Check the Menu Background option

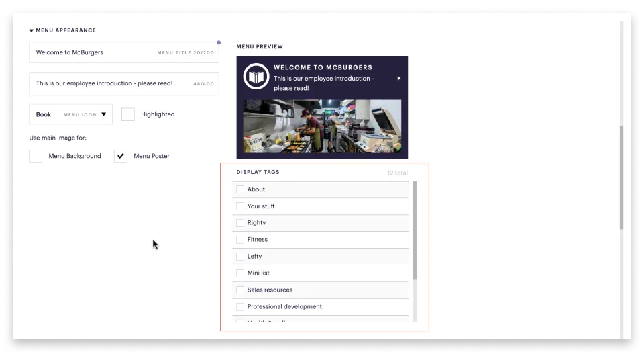(36, 156)
